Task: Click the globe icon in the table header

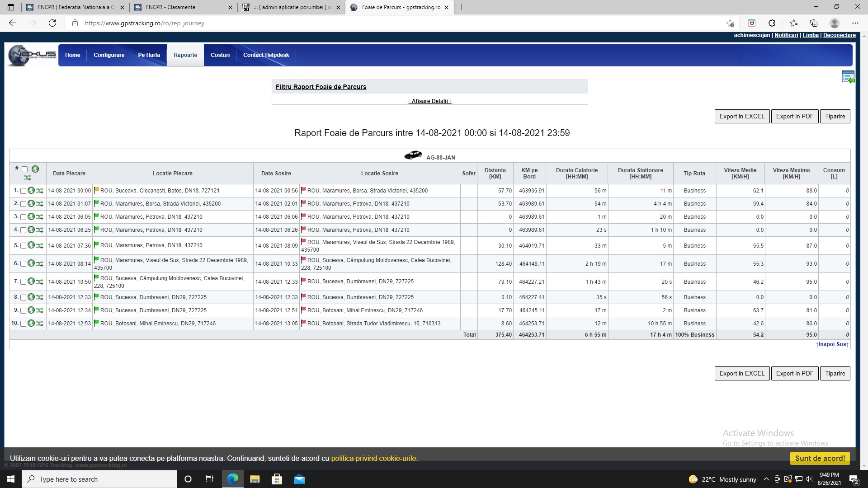Action: tap(35, 169)
